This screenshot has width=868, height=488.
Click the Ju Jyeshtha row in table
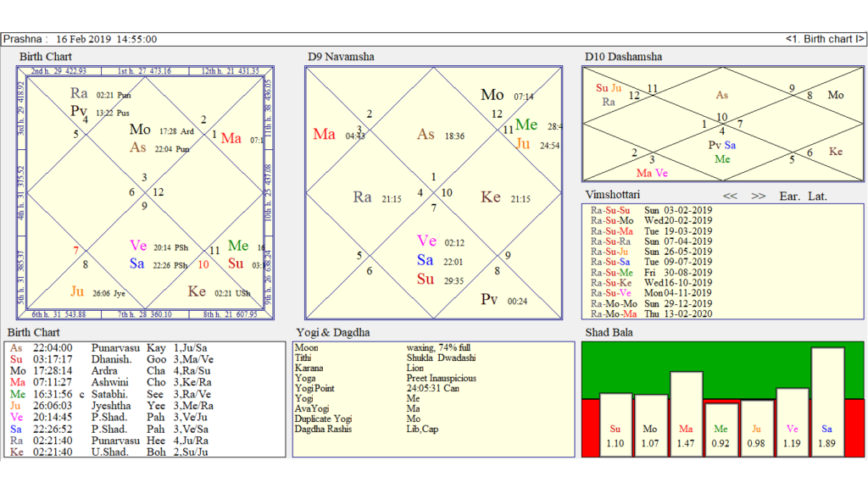point(112,406)
